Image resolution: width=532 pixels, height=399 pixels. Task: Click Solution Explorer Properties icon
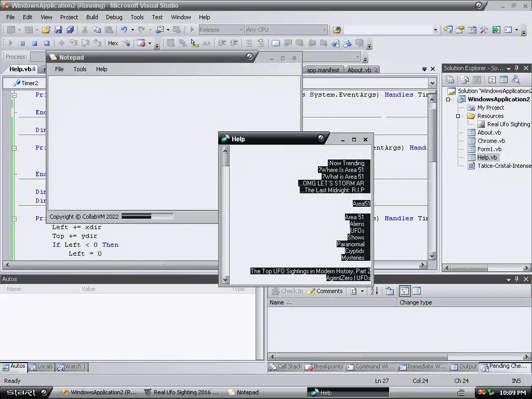click(x=450, y=79)
